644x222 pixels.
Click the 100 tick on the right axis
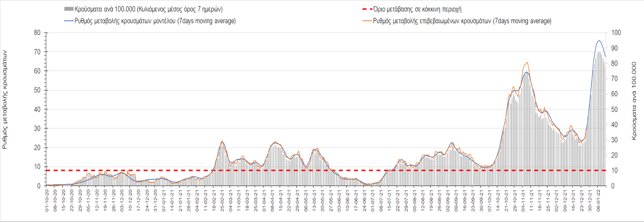(x=615, y=33)
